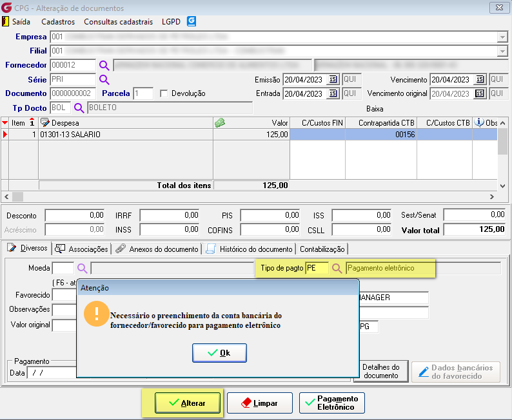Click the Documento number field
The height and width of the screenshot is (420, 512).
(x=73, y=93)
